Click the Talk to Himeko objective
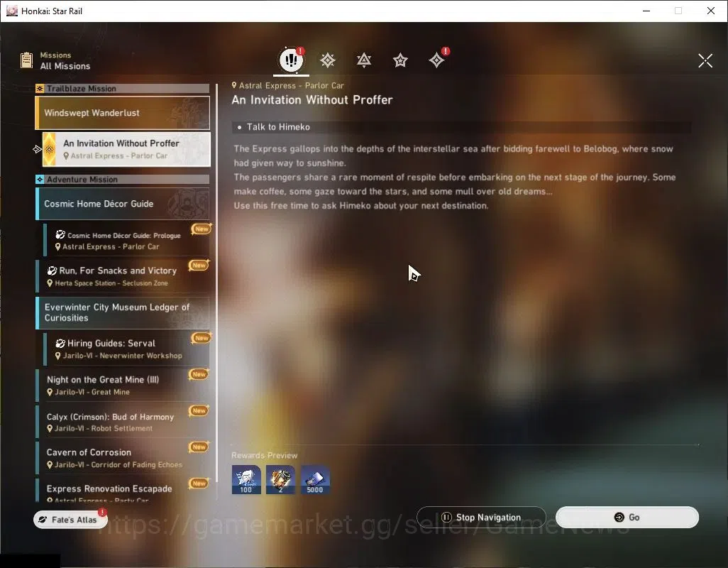 461,127
